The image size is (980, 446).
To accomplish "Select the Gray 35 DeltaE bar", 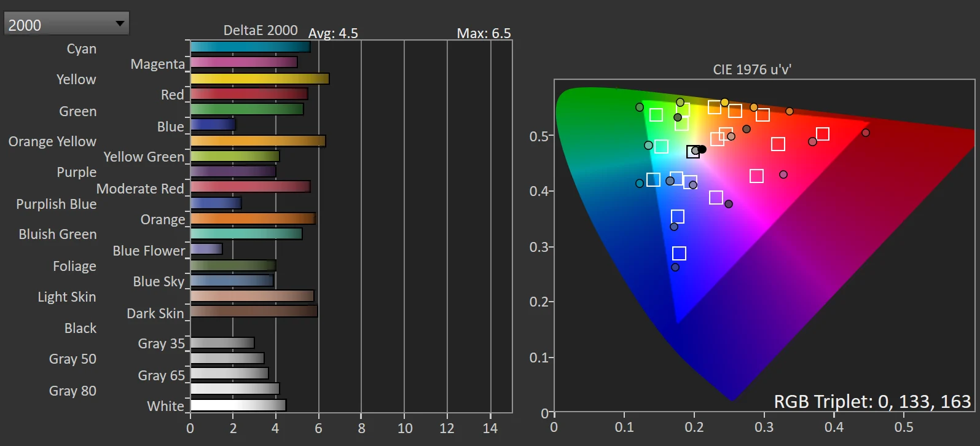I will tap(222, 343).
